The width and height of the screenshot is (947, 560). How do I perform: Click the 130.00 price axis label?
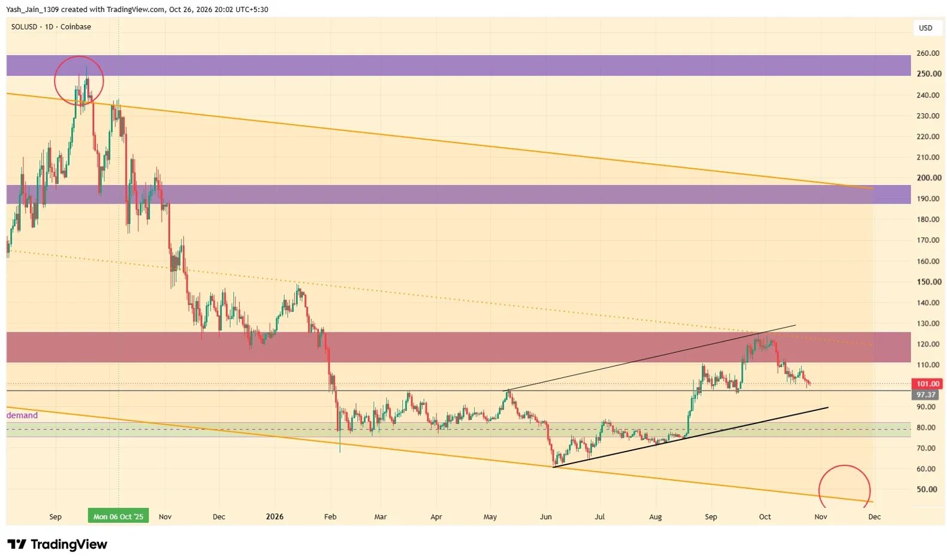[x=928, y=323]
